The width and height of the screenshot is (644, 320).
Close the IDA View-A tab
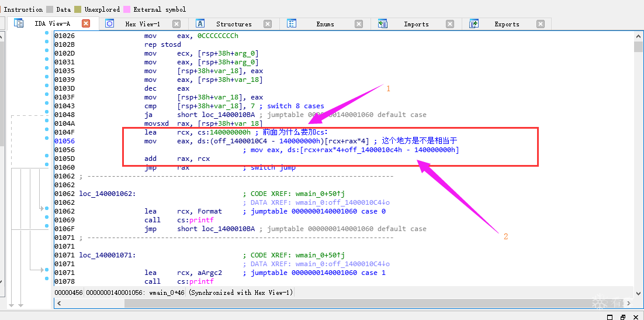point(86,24)
